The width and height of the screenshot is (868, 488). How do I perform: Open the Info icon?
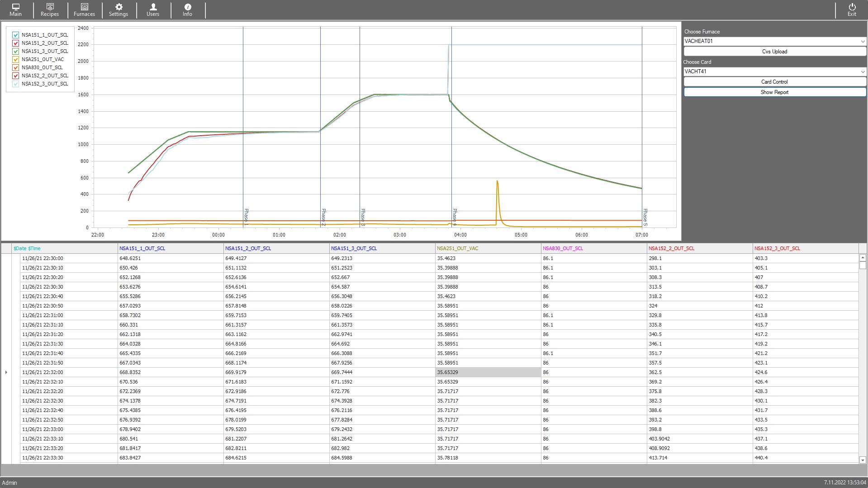(x=187, y=10)
